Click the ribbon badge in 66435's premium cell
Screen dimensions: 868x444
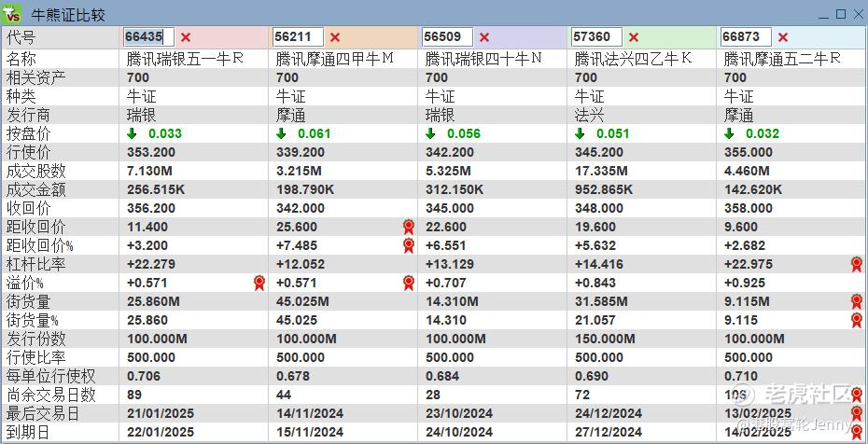coord(259,284)
